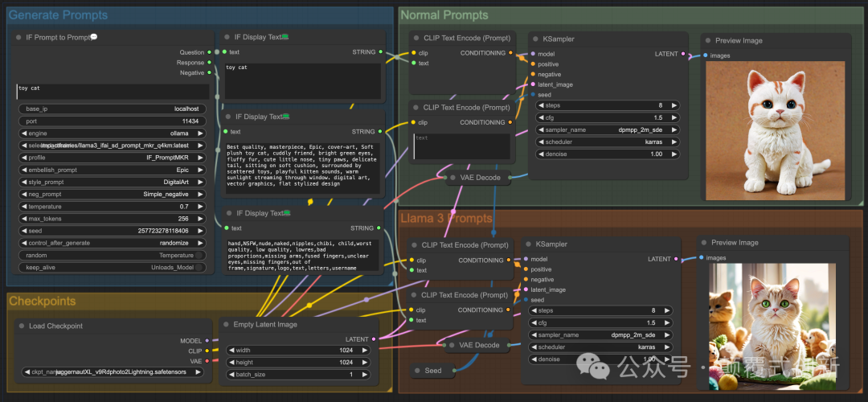Open sampler_name dropdown in Llama 3 Prompts KSampler
The image size is (868, 402).
click(x=601, y=335)
